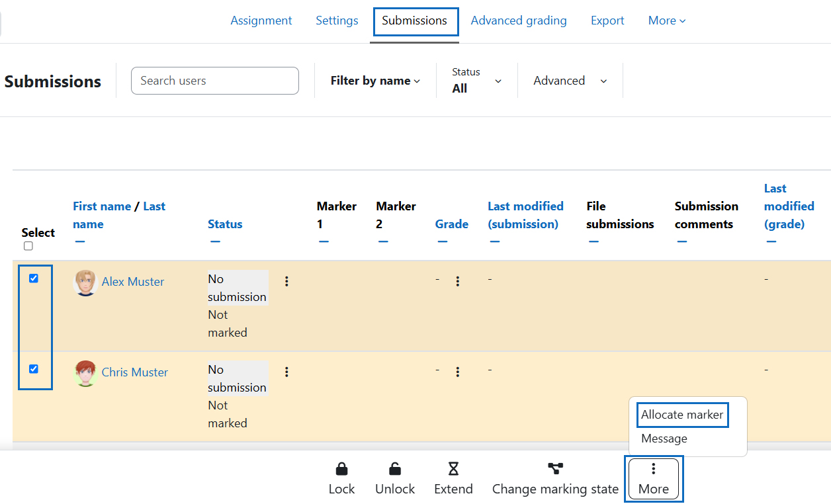Image resolution: width=831 pixels, height=504 pixels.
Task: Focus the Search users input field
Action: pos(215,81)
